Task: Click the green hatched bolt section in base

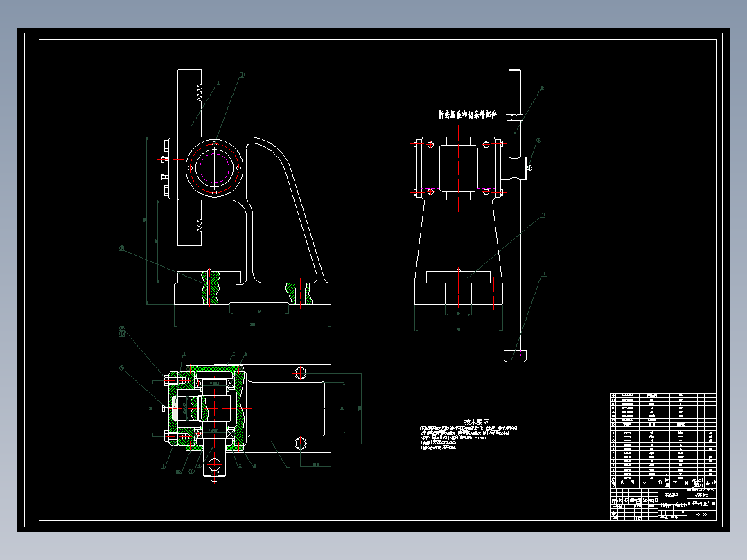Action: [x=210, y=288]
